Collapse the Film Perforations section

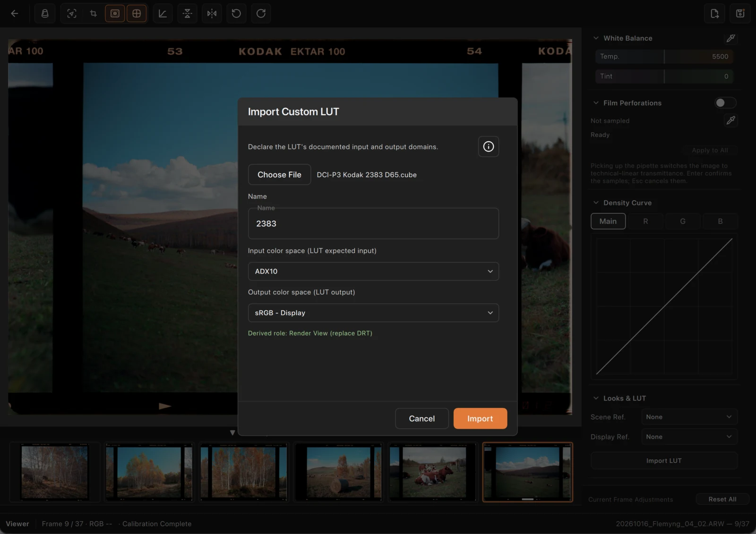click(596, 103)
